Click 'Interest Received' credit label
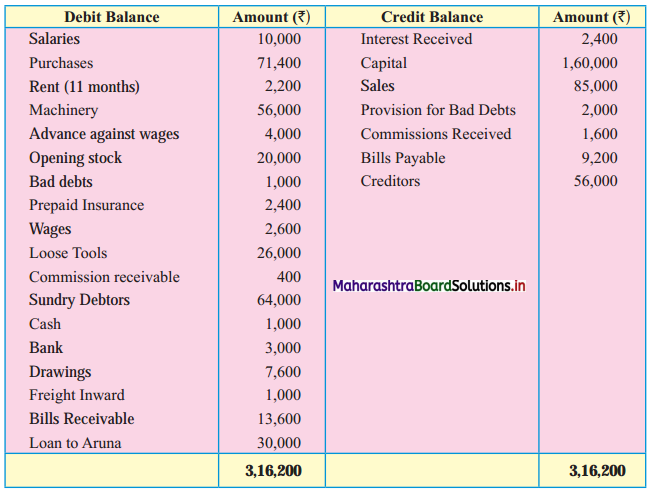This screenshot has width=652, height=493. click(x=416, y=39)
